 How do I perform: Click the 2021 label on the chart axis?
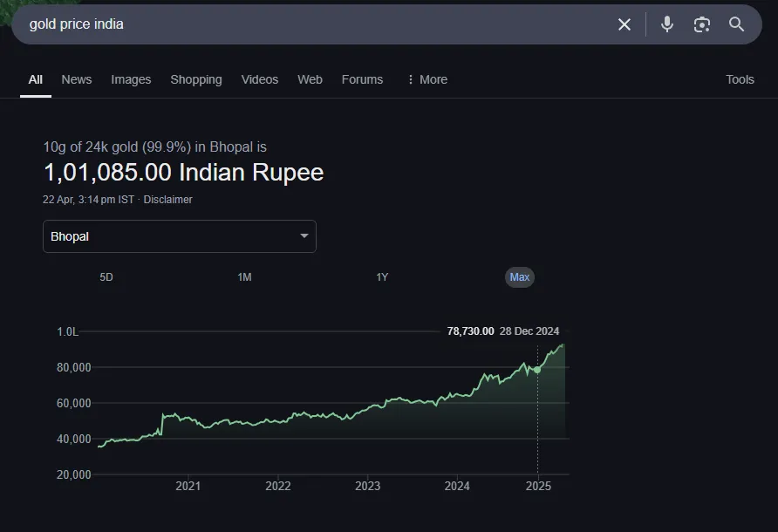click(188, 486)
